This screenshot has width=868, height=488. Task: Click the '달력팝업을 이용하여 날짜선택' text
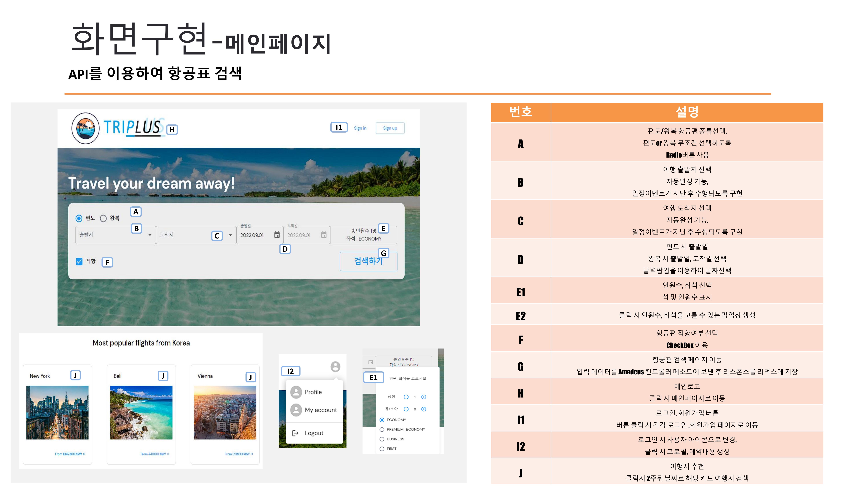[687, 270]
